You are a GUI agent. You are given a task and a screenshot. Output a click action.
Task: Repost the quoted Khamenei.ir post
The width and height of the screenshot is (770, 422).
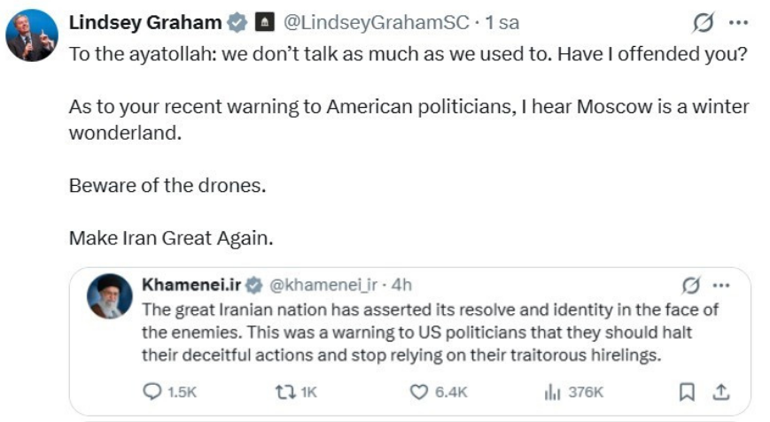[295, 392]
